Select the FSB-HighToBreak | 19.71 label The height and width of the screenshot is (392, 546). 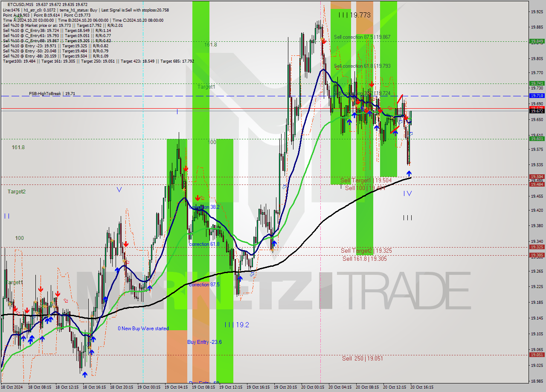52,93
